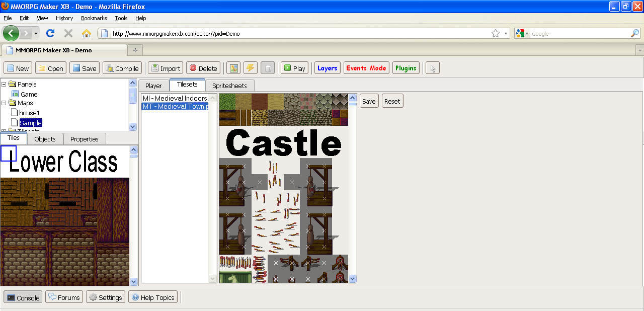Save the project from the main toolbar
This screenshot has height=311, width=644.
tap(84, 68)
